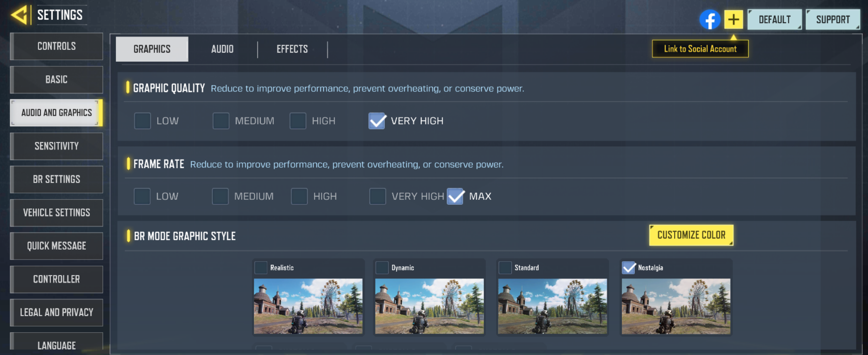The width and height of the screenshot is (868, 355).
Task: Set Frame Rate to MEDIUM
Action: (x=220, y=196)
